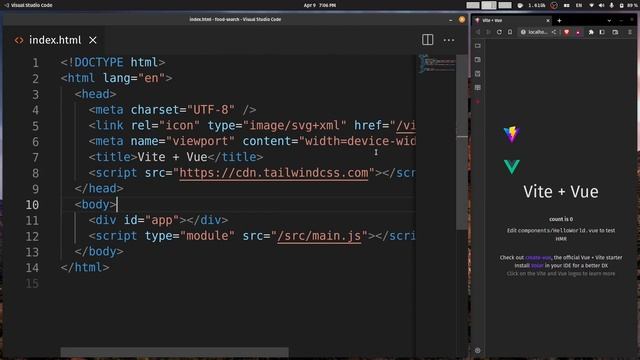Screen dimensions: 640x360
Task: Open the battery percentage indicator
Action: (x=628, y=5)
